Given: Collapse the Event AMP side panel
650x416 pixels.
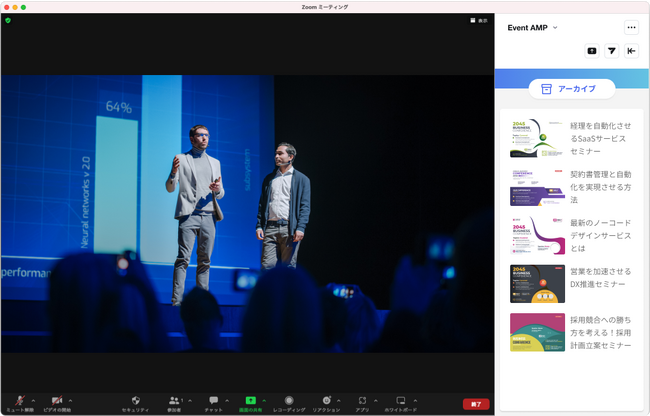Looking at the screenshot, I should pyautogui.click(x=631, y=51).
